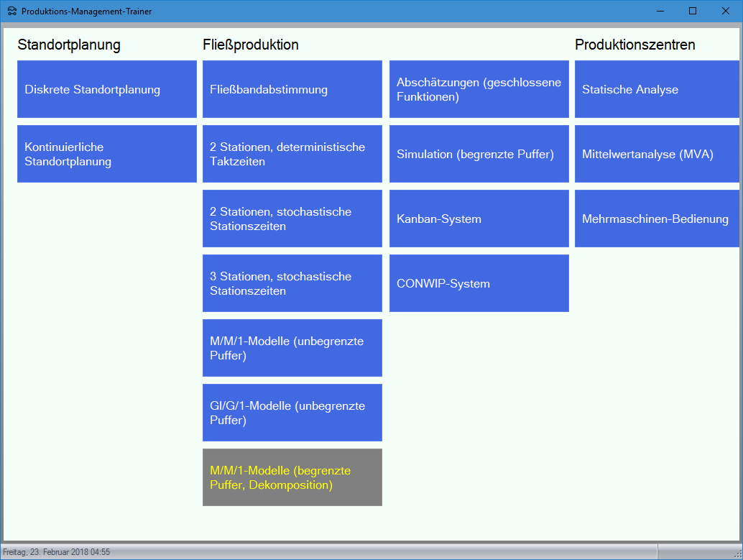The width and height of the screenshot is (743, 560).
Task: Open Mehrmaschinen-Bedienung tile
Action: tap(656, 219)
